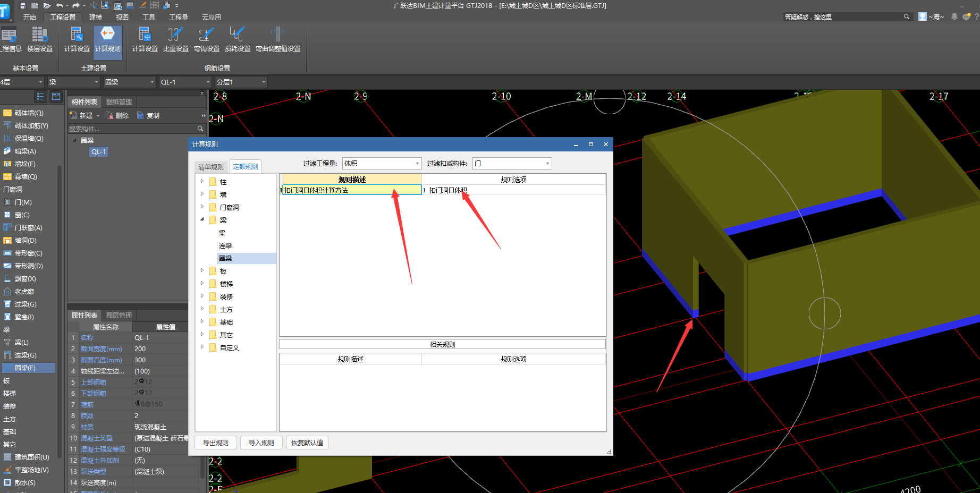Click the New file icon in quick access toolbar
The width and height of the screenshot is (980, 493).
click(x=35, y=5)
